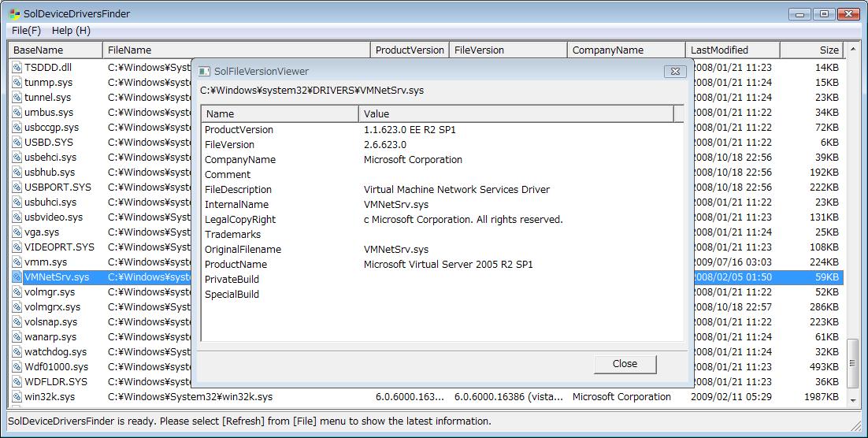Image resolution: width=868 pixels, height=438 pixels.
Task: Click the file icon next to tunmp.sys
Action: (x=17, y=83)
